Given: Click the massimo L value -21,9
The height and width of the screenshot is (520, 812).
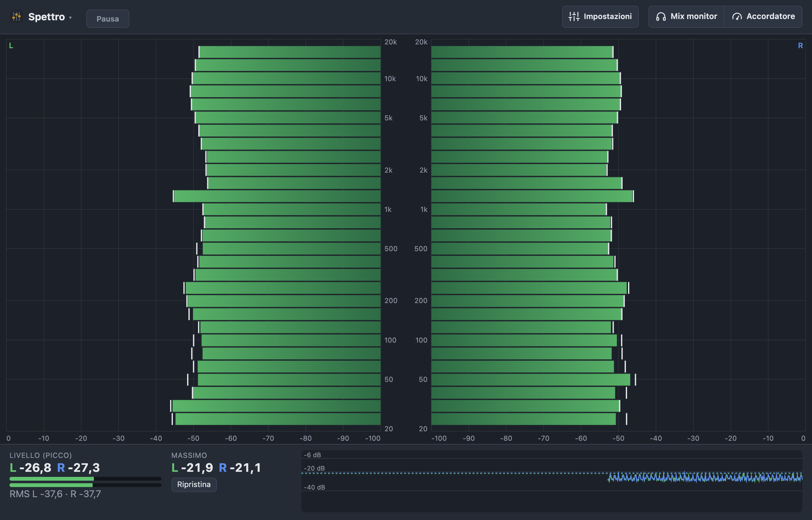Looking at the screenshot, I should click(x=197, y=468).
